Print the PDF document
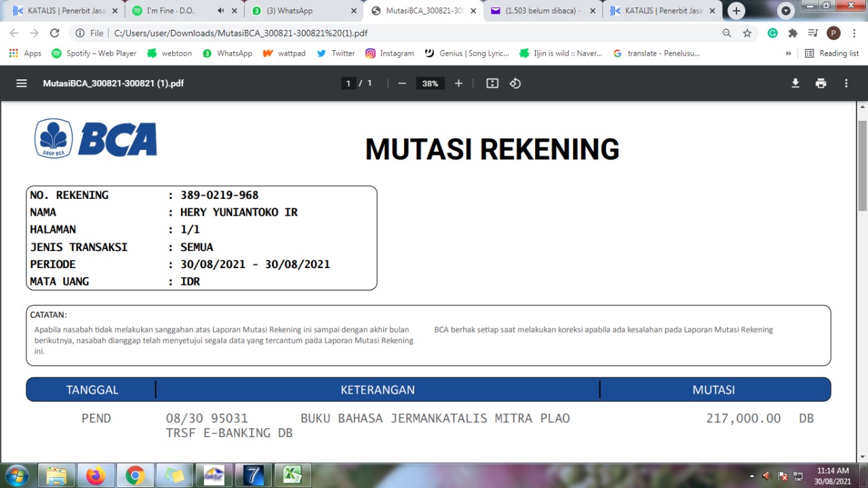Screen dimensions: 868x488 tap(821, 83)
